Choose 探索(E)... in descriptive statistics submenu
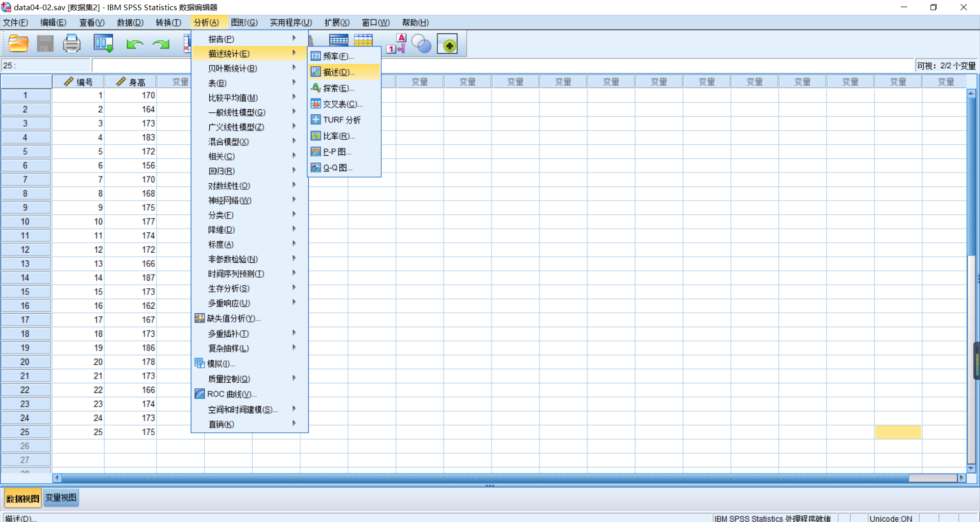 tap(344, 88)
